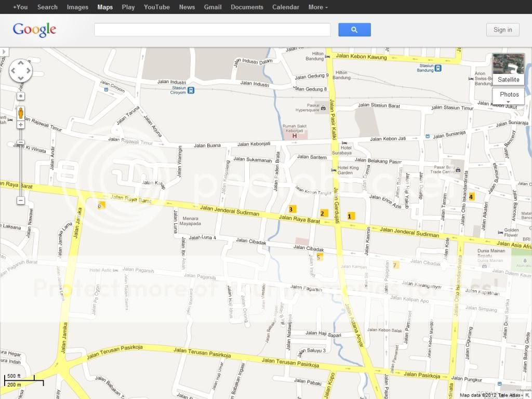This screenshot has width=532, height=399.
Task: Open Gmail in the top bar
Action: point(212,7)
